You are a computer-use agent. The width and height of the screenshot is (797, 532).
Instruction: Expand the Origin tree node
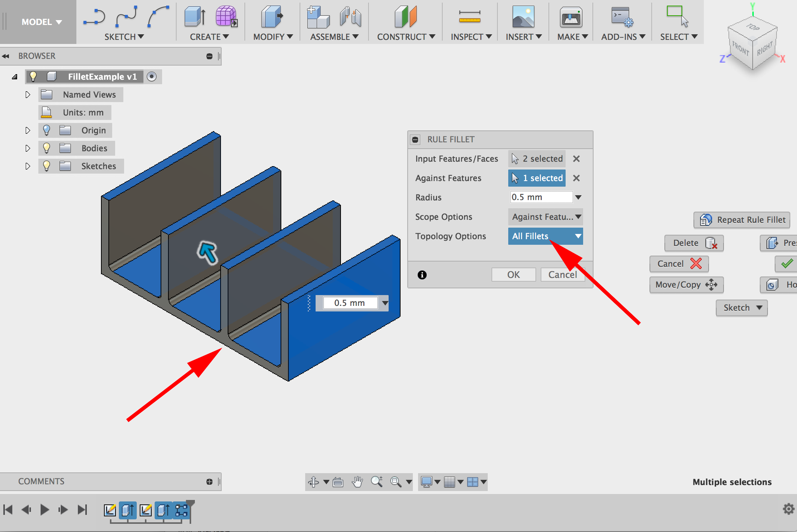28,130
